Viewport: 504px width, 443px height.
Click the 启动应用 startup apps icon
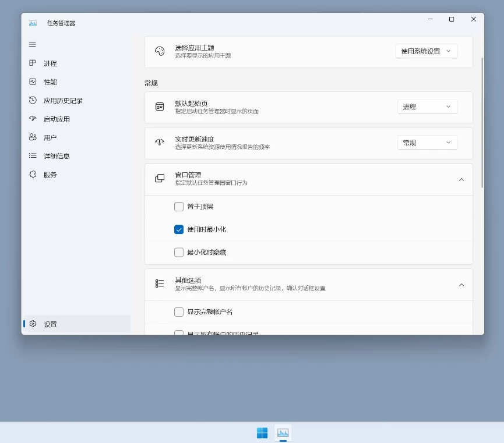point(33,119)
